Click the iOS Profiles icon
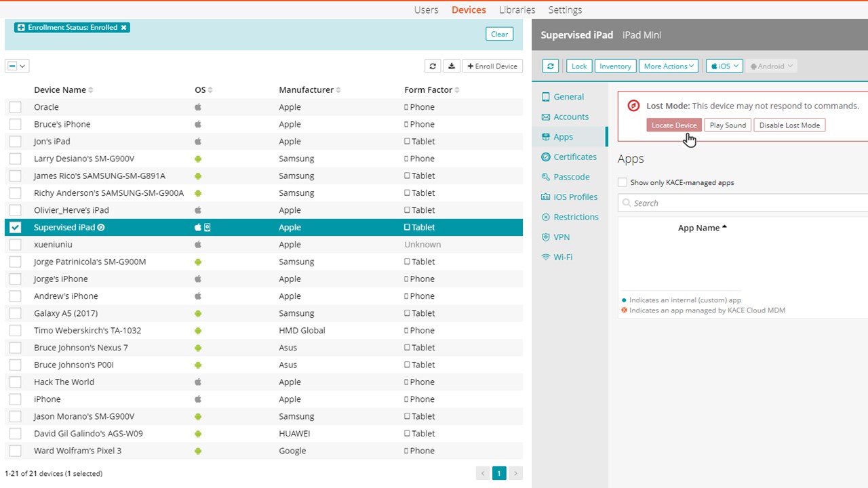 point(546,197)
